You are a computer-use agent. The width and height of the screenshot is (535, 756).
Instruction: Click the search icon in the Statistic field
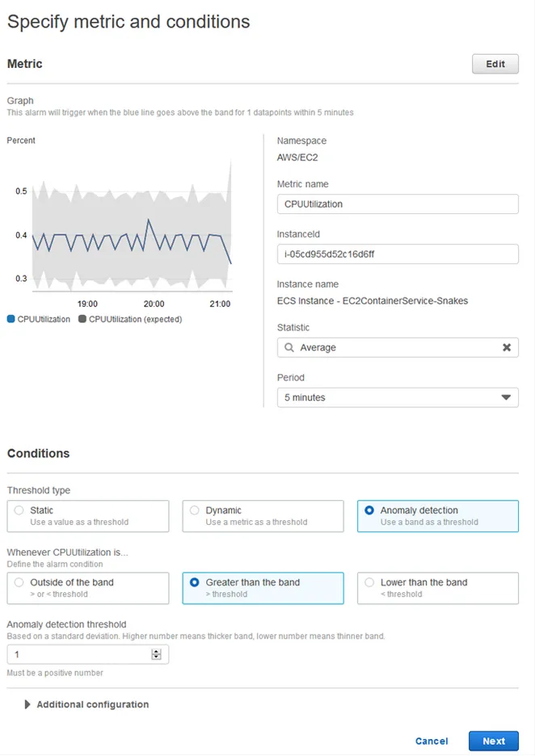tap(289, 347)
